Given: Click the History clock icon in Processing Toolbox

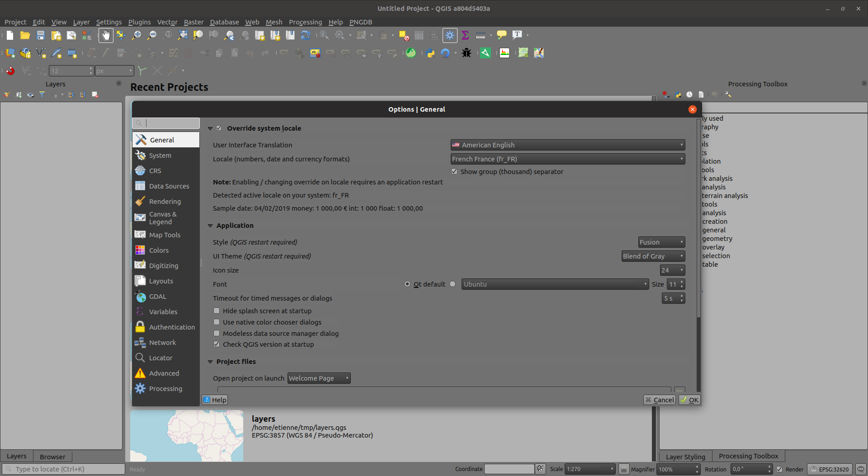Looking at the screenshot, I should (x=689, y=94).
